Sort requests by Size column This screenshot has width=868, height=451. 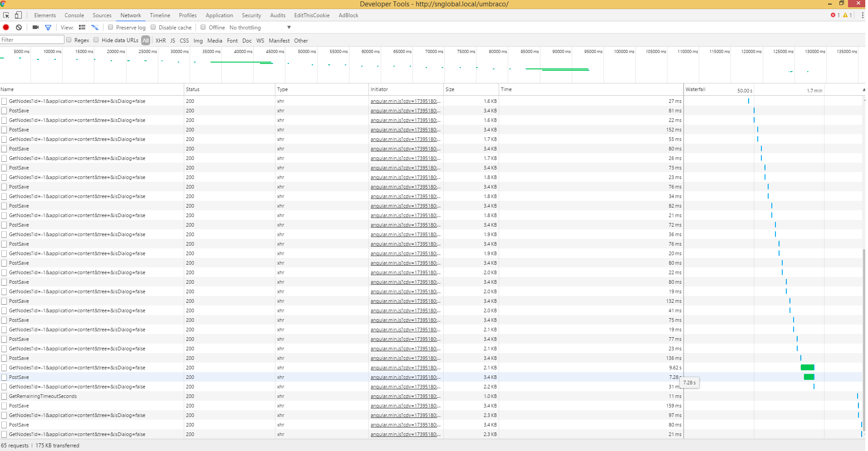click(x=471, y=90)
